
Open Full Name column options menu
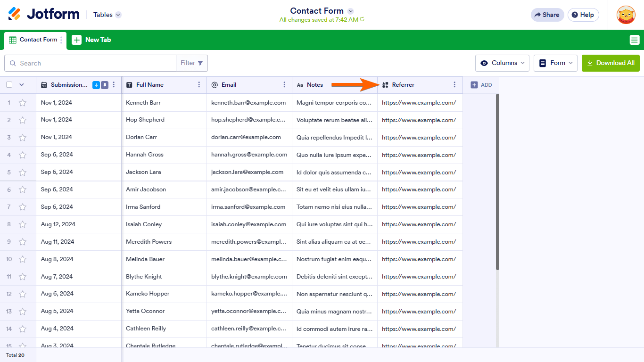point(199,85)
